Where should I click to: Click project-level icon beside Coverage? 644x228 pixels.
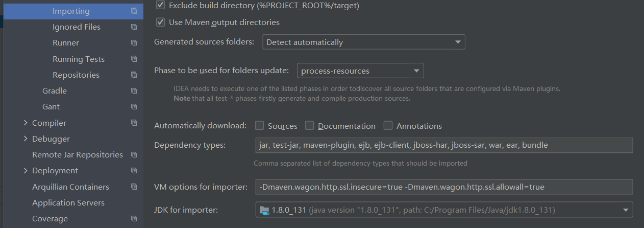click(x=134, y=219)
